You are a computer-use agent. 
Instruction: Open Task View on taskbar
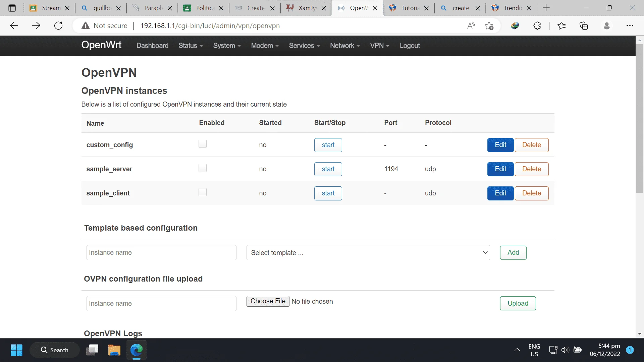point(92,350)
